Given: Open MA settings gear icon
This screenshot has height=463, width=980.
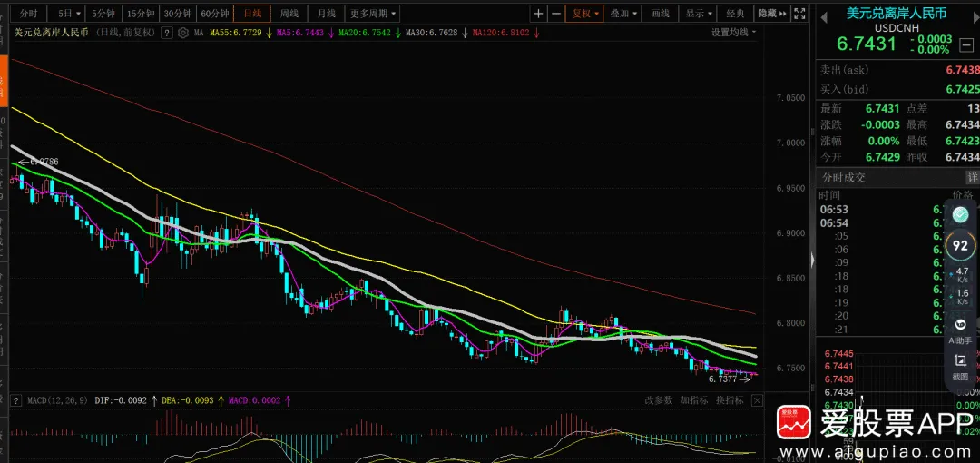Looking at the screenshot, I should click(x=182, y=34).
